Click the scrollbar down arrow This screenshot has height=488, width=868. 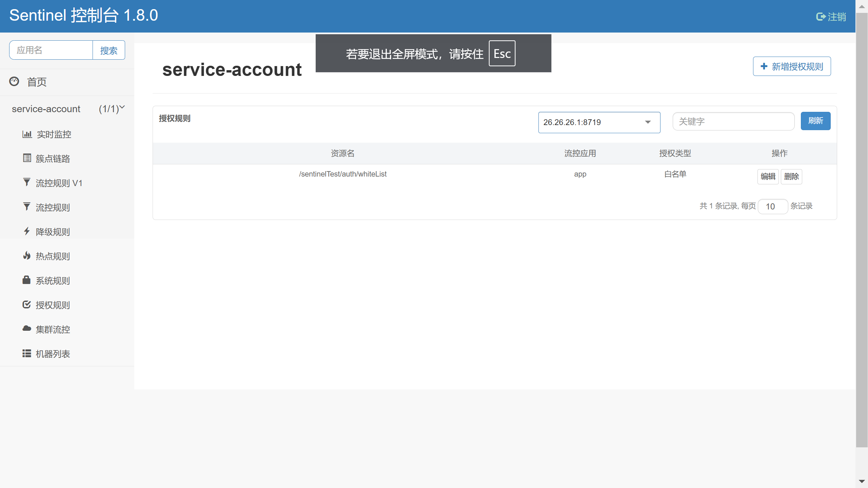(862, 482)
